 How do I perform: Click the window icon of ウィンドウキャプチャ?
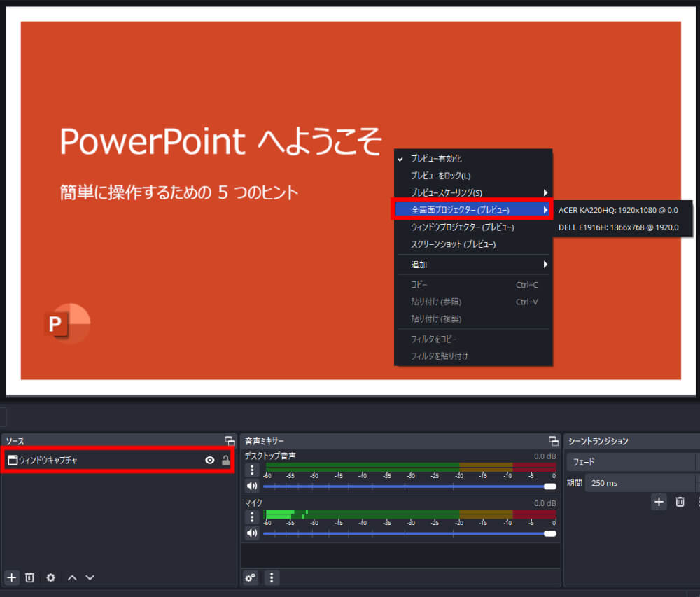(13, 460)
